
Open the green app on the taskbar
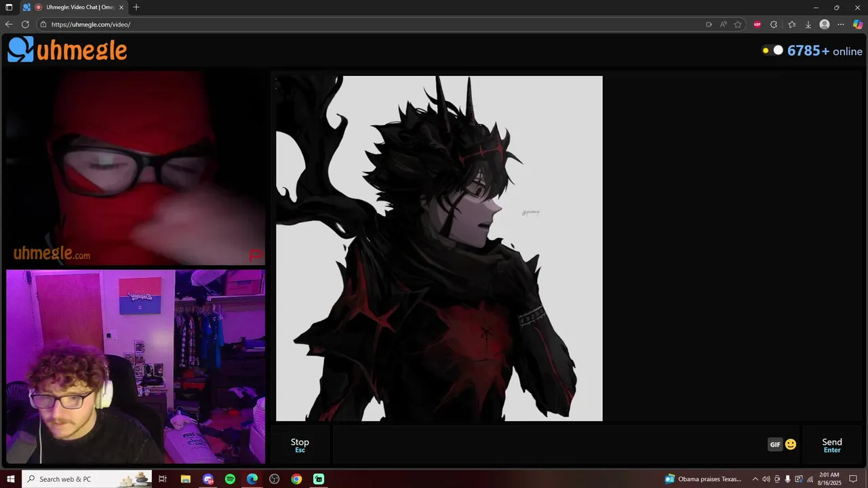319,479
